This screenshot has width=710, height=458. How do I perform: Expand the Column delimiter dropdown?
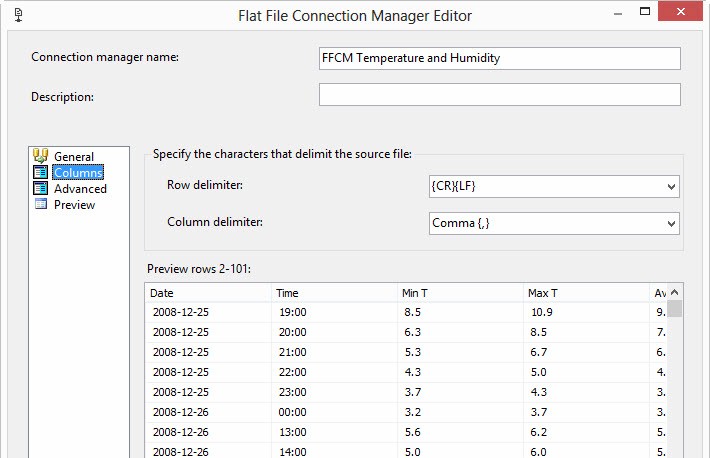click(670, 223)
